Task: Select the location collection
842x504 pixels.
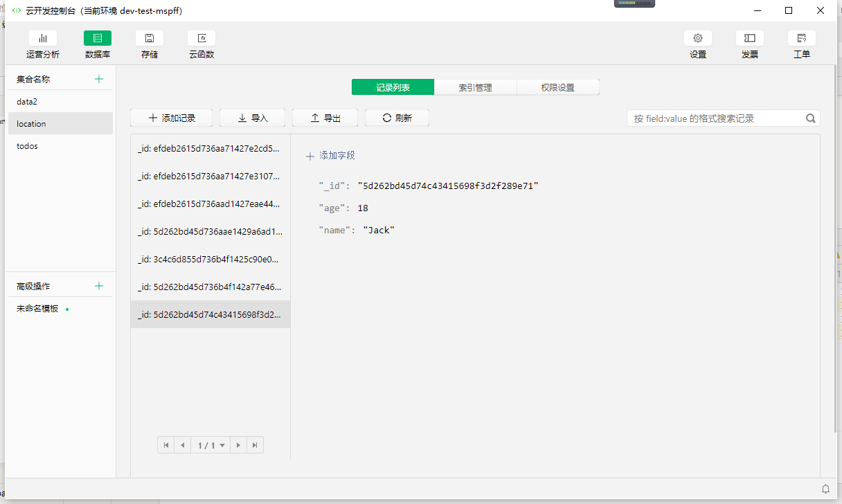Action: (x=60, y=123)
